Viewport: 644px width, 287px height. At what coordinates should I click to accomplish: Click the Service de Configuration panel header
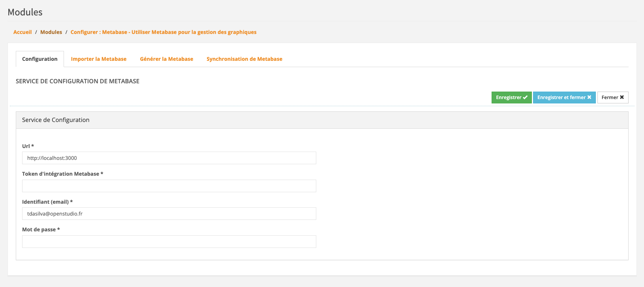[x=322, y=120]
